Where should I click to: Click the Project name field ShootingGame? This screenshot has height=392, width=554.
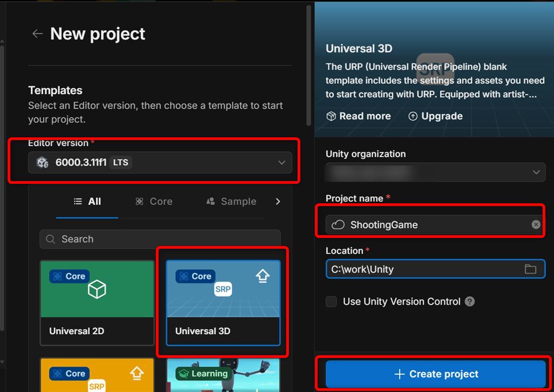[x=434, y=224]
